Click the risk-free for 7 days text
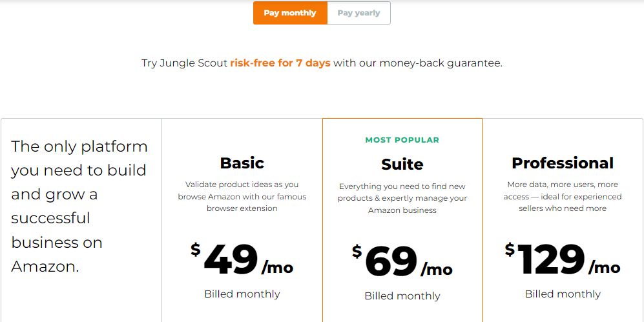The image size is (644, 322). coord(280,63)
